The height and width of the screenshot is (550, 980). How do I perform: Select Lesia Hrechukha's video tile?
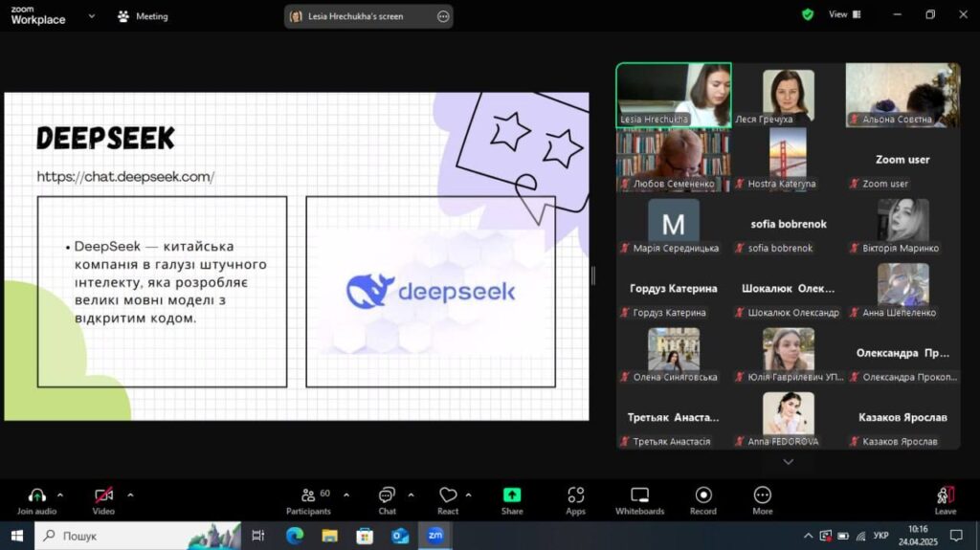[x=673, y=96]
